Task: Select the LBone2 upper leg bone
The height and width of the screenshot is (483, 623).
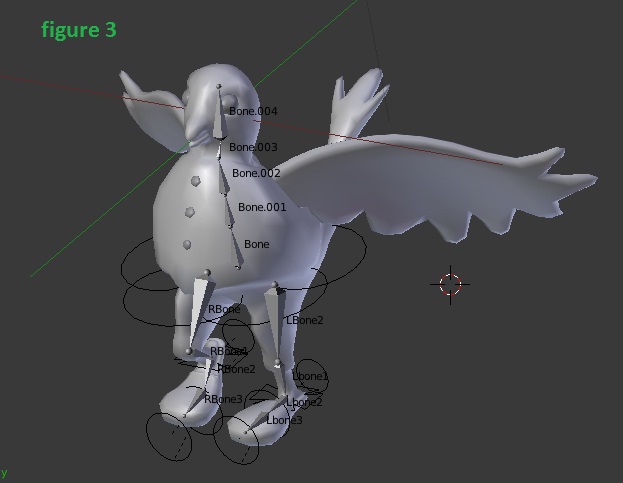Action: click(x=275, y=323)
